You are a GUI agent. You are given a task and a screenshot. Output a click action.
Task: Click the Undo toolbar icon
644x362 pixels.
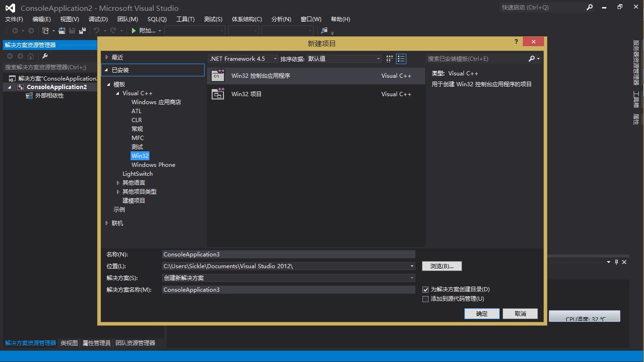[x=97, y=31]
